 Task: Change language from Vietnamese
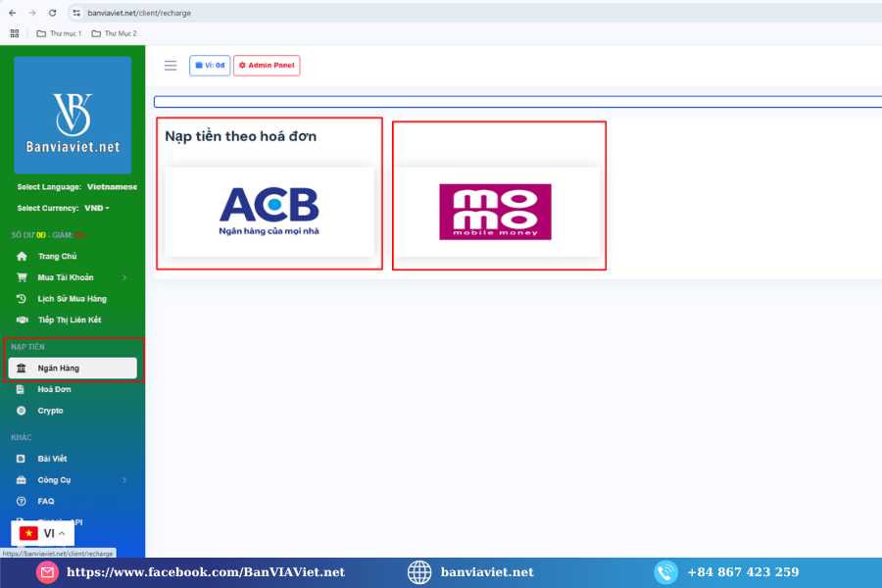coord(112,187)
